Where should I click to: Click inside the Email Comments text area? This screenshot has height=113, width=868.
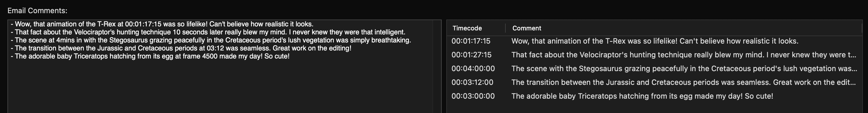coord(220,66)
